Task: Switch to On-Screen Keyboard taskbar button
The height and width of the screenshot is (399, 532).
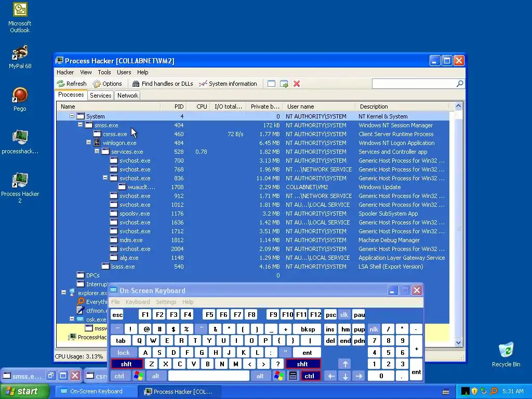Action: point(95,392)
